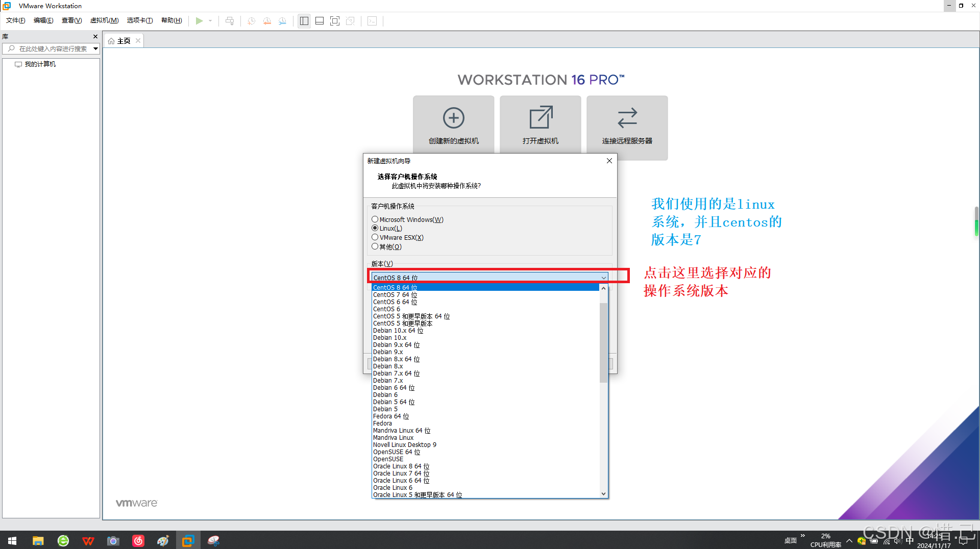980x549 pixels.
Task: Switch to the 主页 tab
Action: [x=124, y=41]
